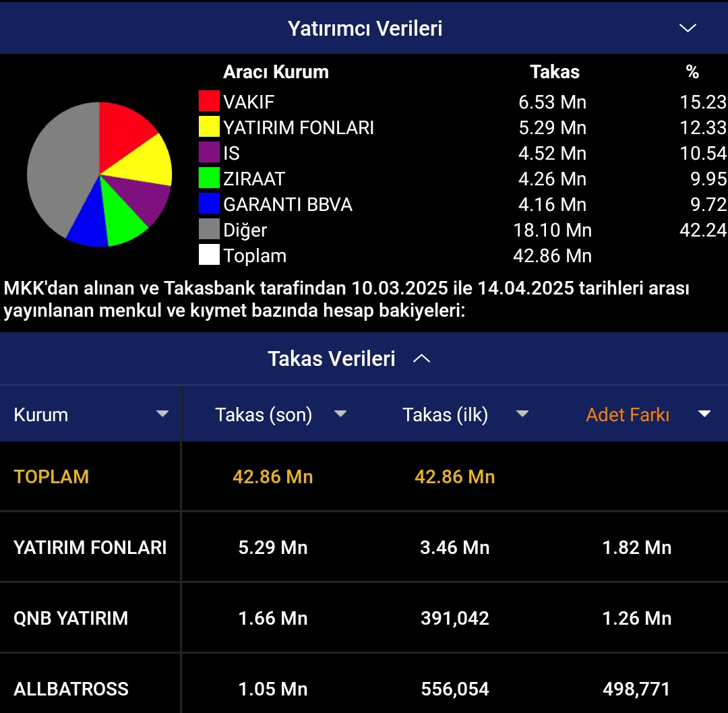The image size is (728, 713).
Task: Click the Takas legend column heading
Action: (x=555, y=72)
